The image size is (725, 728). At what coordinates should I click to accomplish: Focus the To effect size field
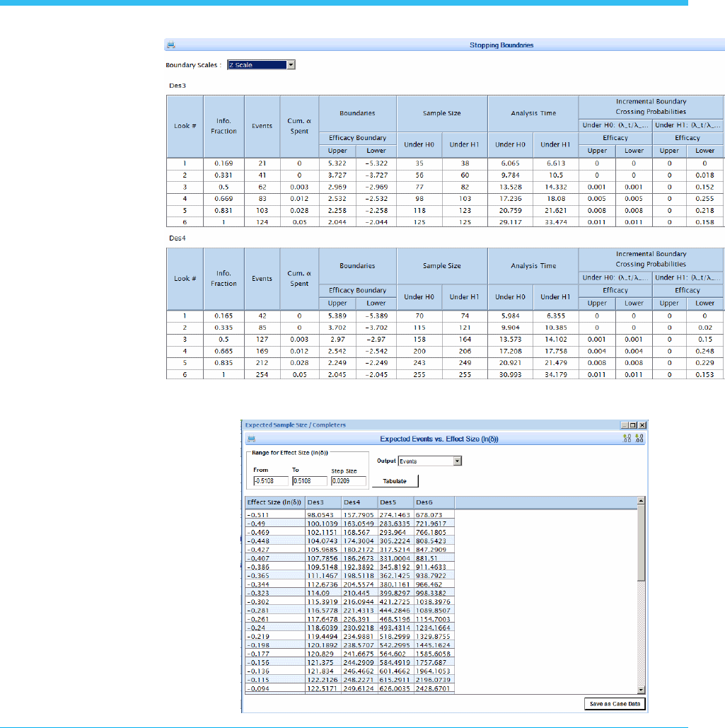click(x=309, y=481)
